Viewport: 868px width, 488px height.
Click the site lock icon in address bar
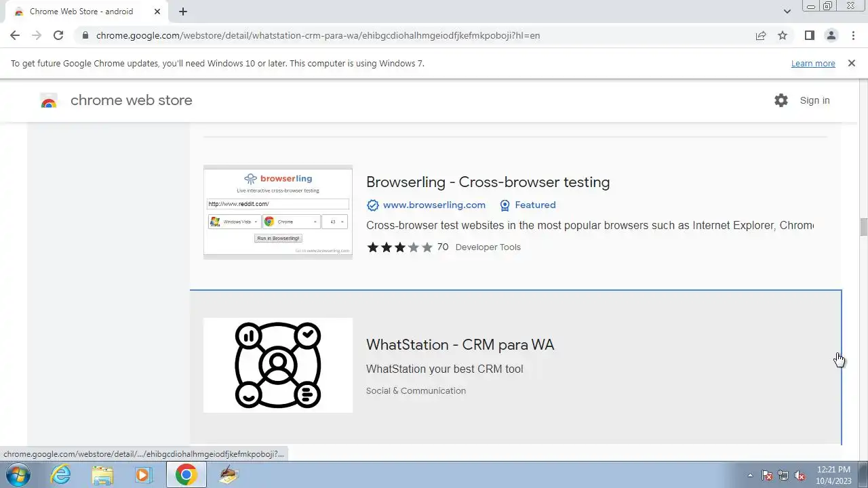(x=85, y=35)
